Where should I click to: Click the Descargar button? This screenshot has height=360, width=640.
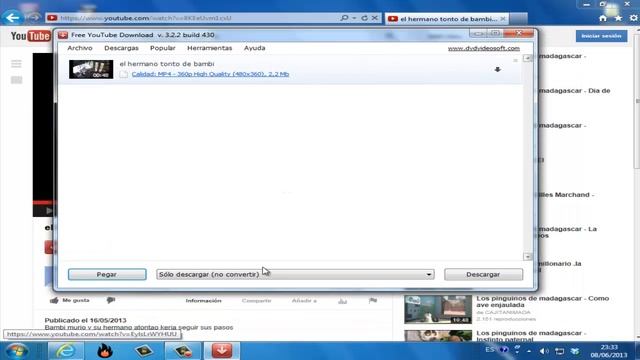[x=483, y=274]
